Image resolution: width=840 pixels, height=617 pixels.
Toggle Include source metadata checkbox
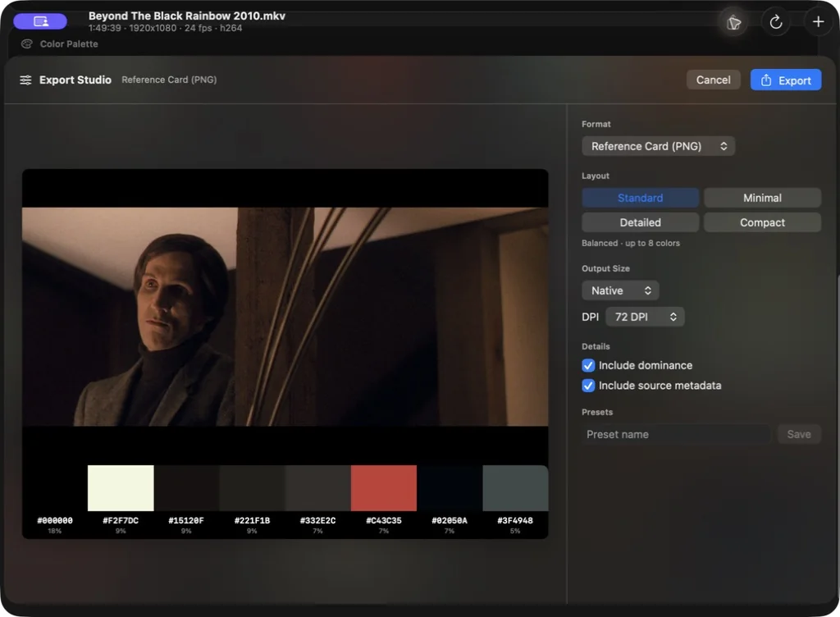pyautogui.click(x=588, y=386)
